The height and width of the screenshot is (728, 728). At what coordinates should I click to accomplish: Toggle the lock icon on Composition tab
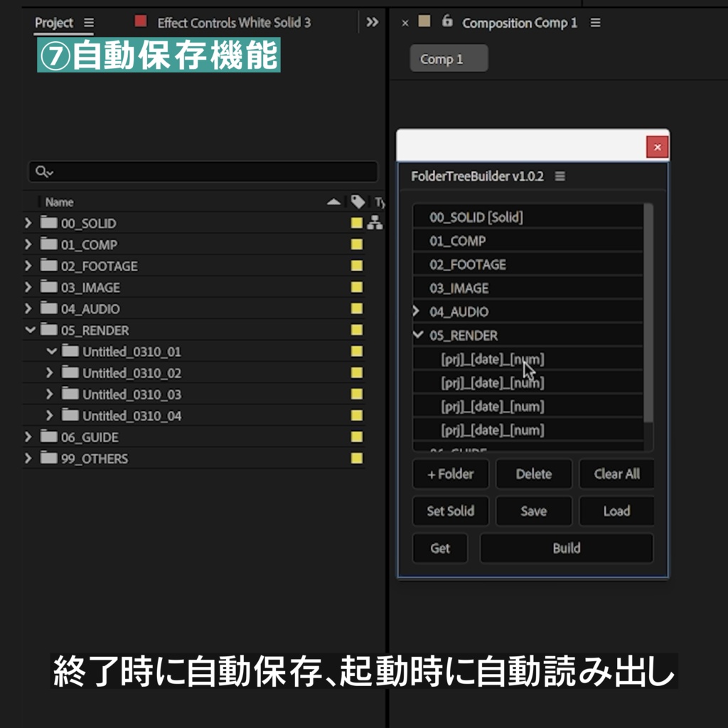(x=446, y=22)
